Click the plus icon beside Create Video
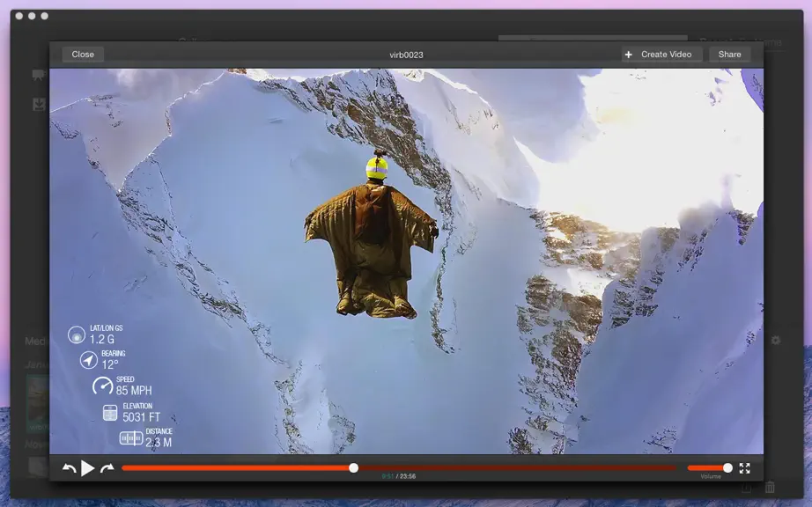 (x=628, y=55)
